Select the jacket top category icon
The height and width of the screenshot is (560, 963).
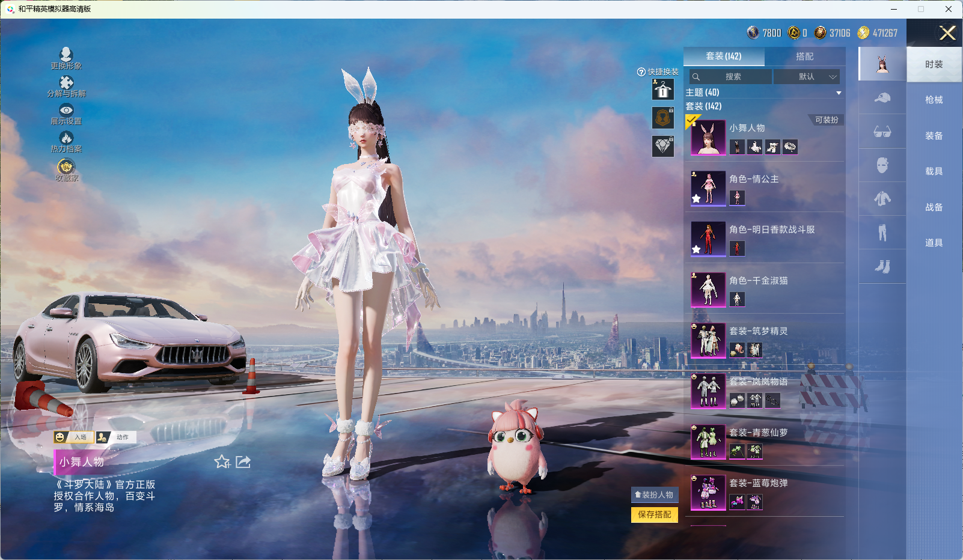[882, 199]
